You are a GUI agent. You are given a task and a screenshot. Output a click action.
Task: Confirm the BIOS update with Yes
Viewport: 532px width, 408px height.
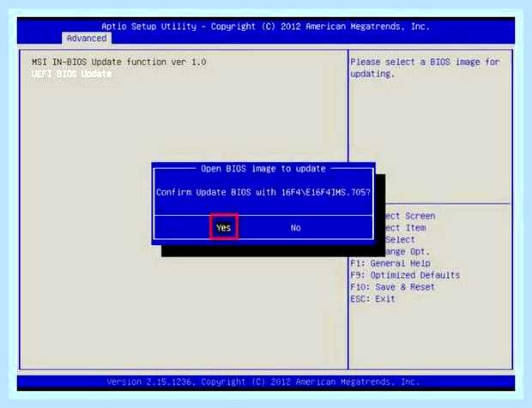(224, 227)
